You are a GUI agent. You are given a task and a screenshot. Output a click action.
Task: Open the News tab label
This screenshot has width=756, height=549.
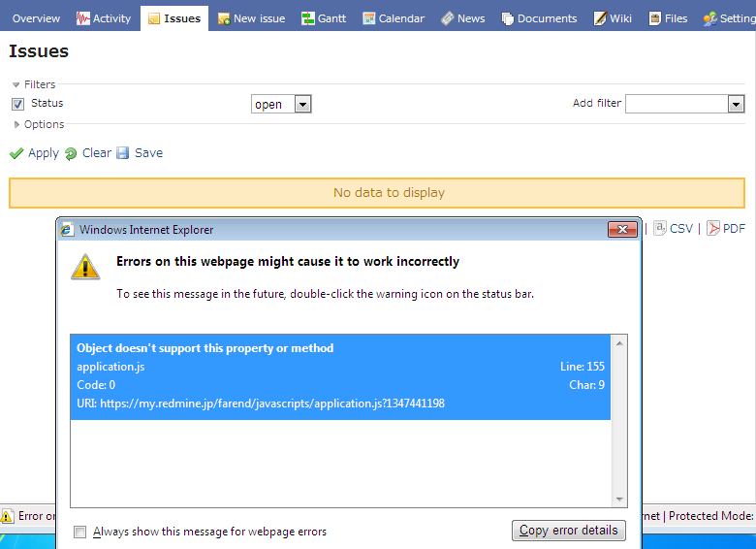pyautogui.click(x=471, y=18)
